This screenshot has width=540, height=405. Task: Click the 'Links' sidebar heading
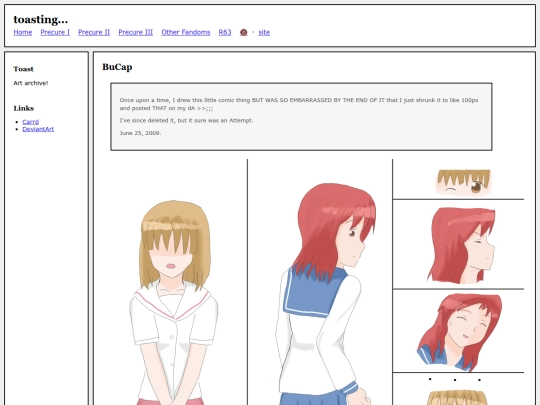pos(24,108)
